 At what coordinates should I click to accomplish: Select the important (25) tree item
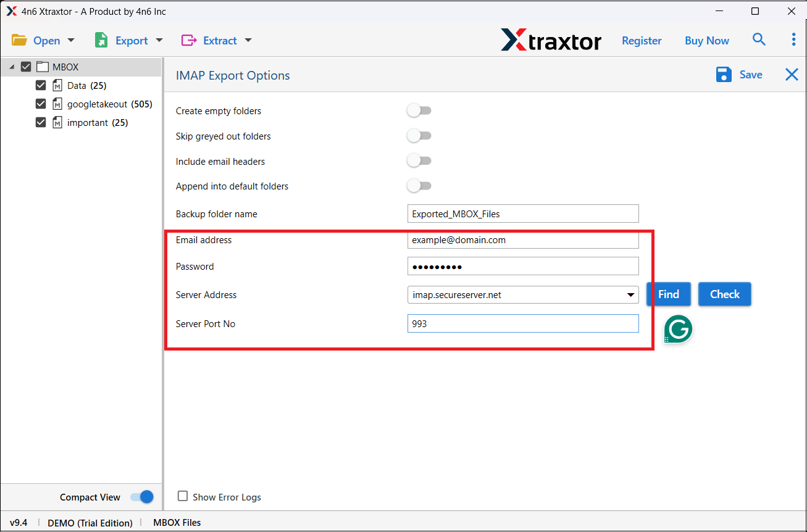[x=98, y=122]
